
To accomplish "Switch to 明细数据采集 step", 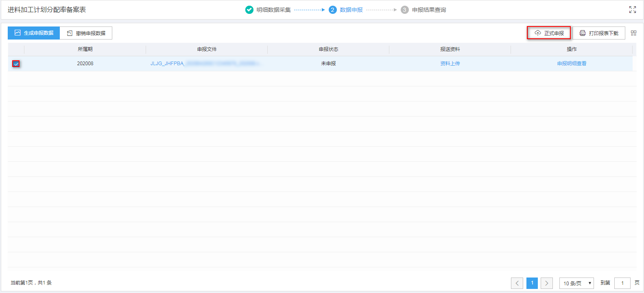I will pyautogui.click(x=273, y=10).
